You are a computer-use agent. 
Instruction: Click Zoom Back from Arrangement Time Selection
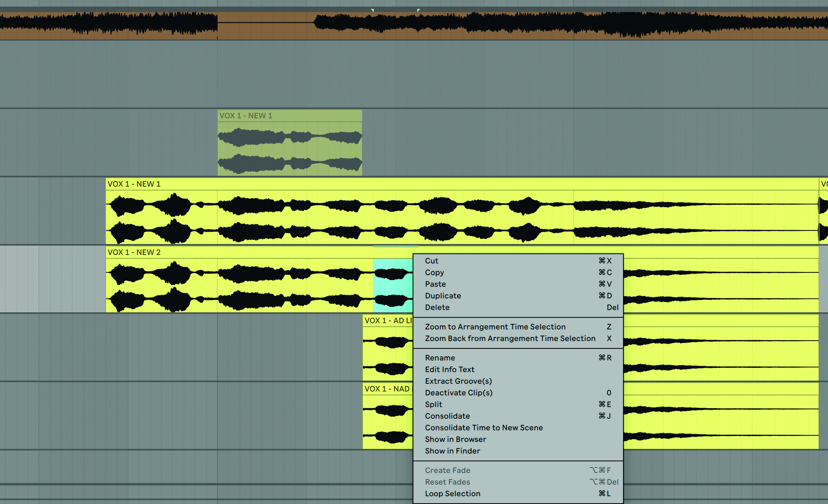518,338
